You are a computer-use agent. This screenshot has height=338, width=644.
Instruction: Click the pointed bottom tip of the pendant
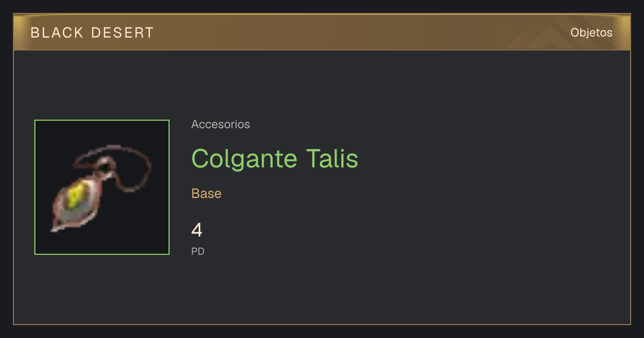[x=56, y=228]
